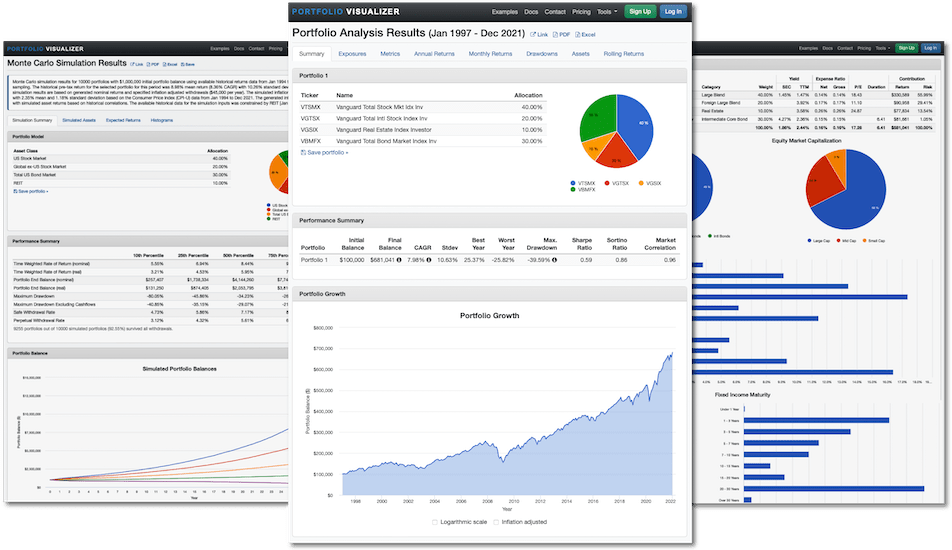Select Simulation Summary tab in Monte Carlo window
The width and height of the screenshot is (952, 550).
[32, 120]
